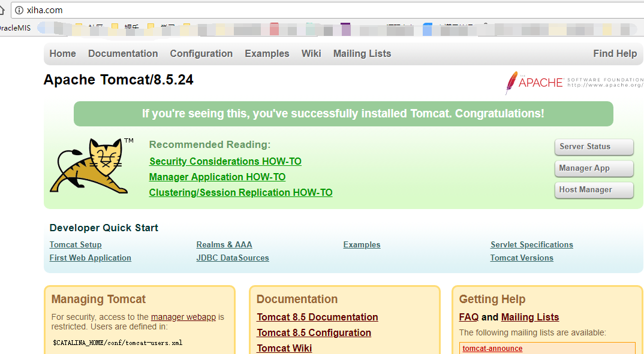
Task: Click the Managing Tomcat heading
Action: [x=98, y=299]
